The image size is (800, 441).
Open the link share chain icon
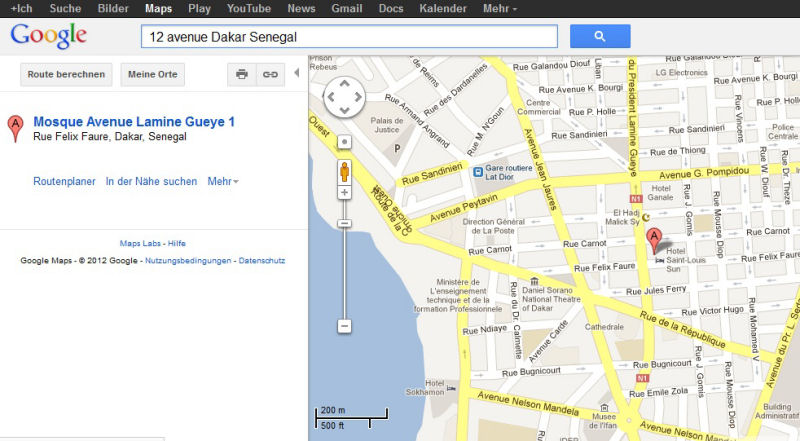(270, 75)
